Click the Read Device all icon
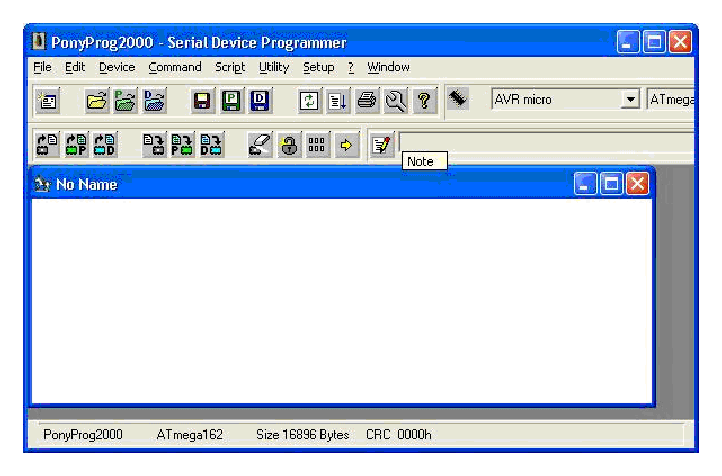722x476 pixels. tap(47, 145)
